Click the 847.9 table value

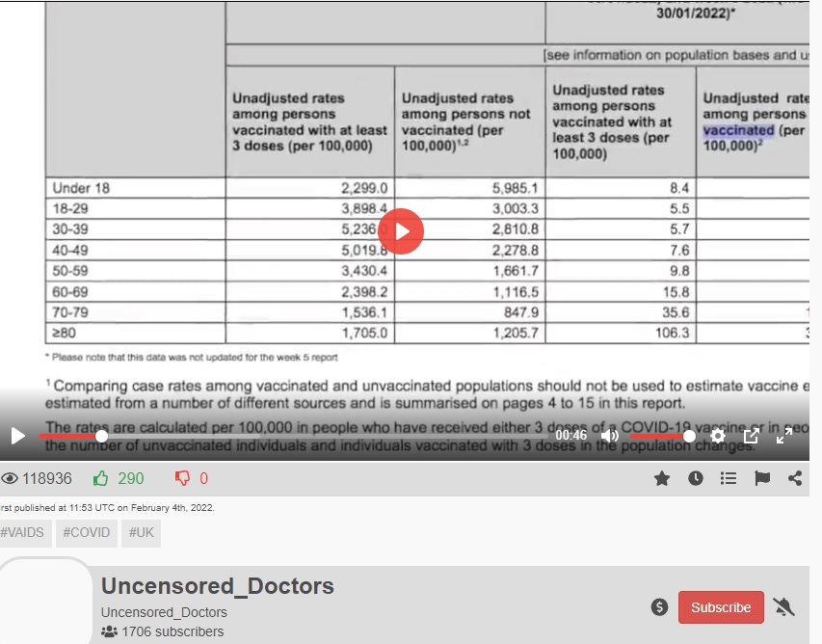pyautogui.click(x=521, y=312)
